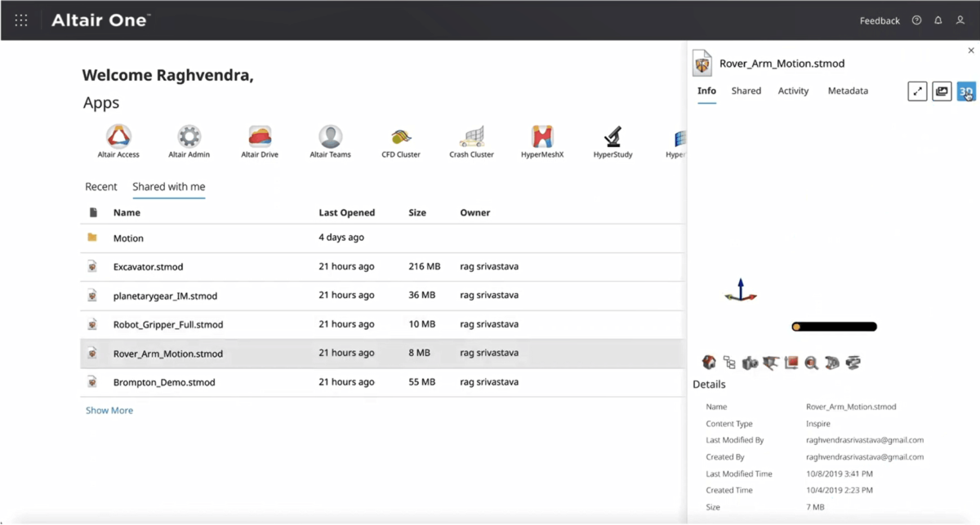Click the home view icon in the 3D viewer
Viewport: 980px width, 525px height.
tap(709, 363)
